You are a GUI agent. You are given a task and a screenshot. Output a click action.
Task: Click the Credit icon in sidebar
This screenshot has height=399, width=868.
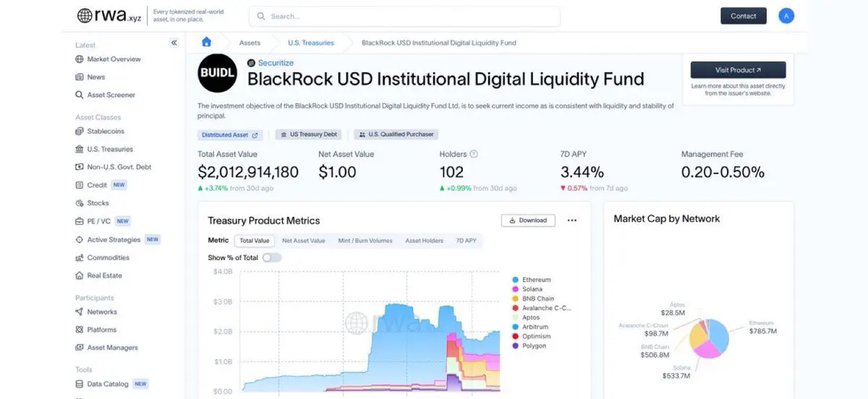point(80,185)
